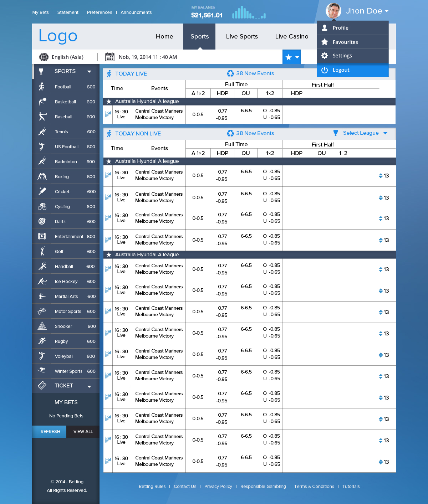Click the Cricket sport icon
Image resolution: width=428 pixels, height=504 pixels.
point(42,191)
